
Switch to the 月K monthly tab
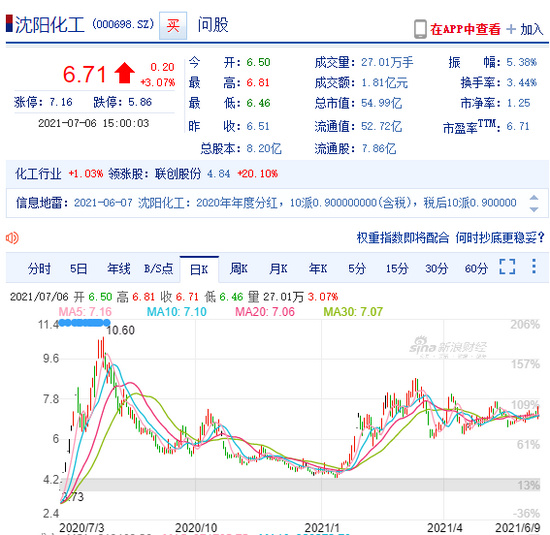coord(278,269)
